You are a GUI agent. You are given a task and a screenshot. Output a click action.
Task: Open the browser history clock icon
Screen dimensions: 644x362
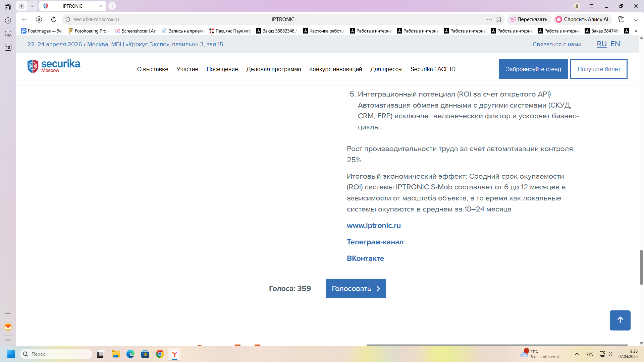point(8,20)
